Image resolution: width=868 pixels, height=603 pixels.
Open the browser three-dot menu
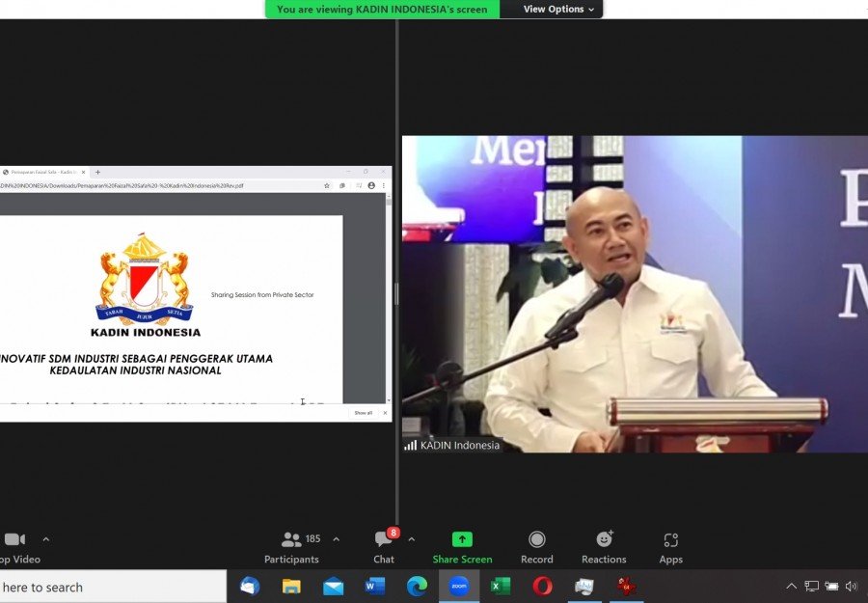(384, 186)
